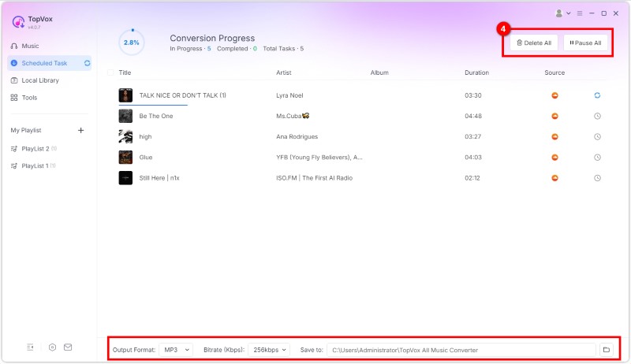Select Tools in the sidebar
The image size is (631, 364).
[x=29, y=98]
